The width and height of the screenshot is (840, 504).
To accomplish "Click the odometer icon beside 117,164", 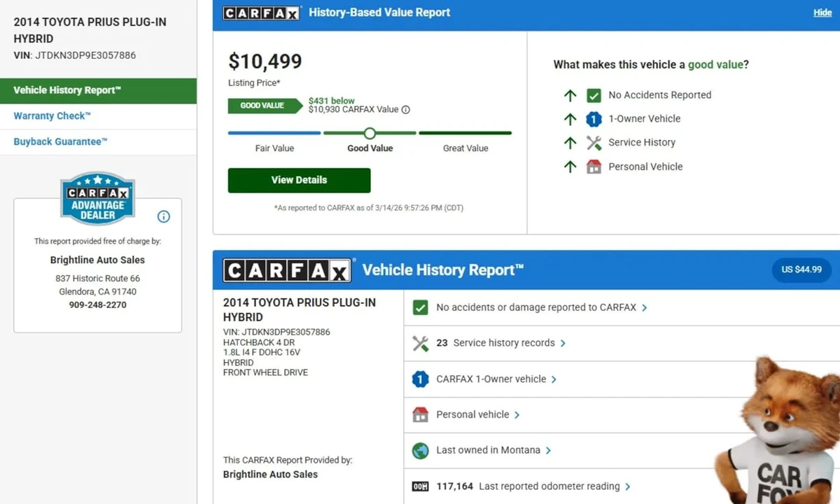I will coord(420,486).
